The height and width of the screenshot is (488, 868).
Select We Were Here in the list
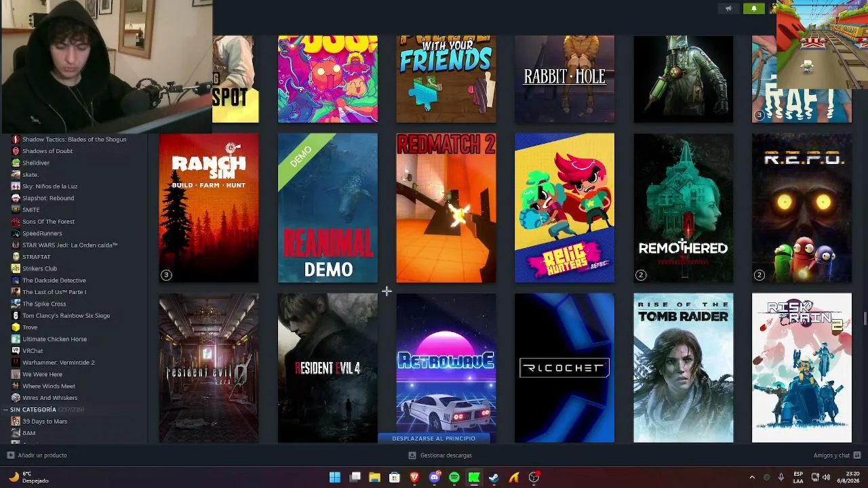42,374
